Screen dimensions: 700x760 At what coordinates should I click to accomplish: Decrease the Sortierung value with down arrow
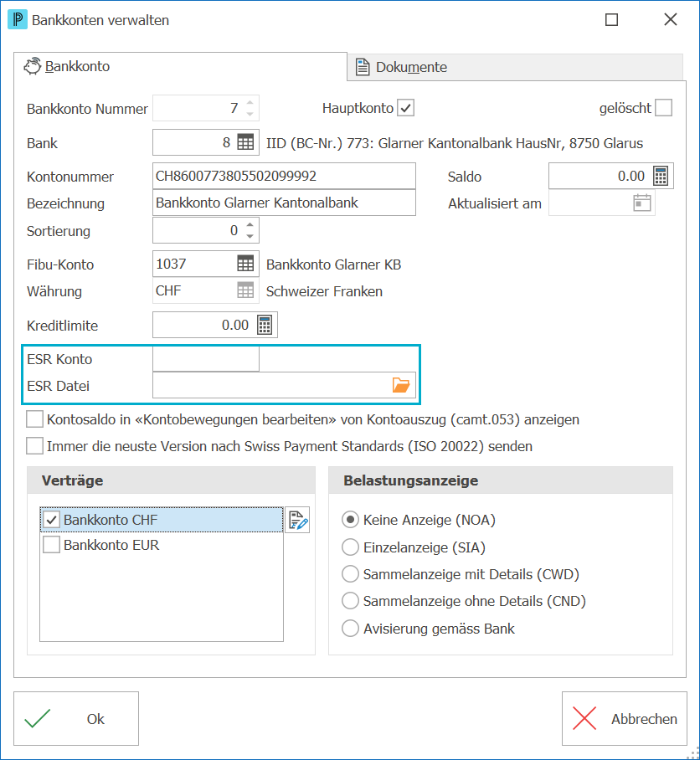click(250, 236)
